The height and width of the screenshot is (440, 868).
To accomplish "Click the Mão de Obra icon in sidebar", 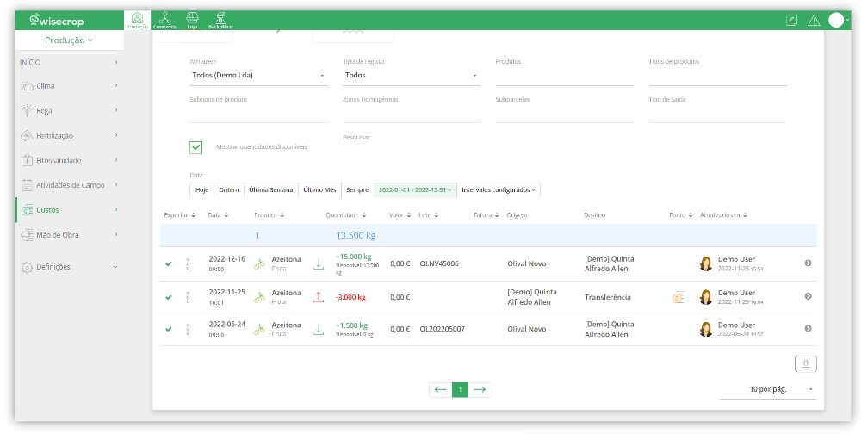I will pos(27,235).
